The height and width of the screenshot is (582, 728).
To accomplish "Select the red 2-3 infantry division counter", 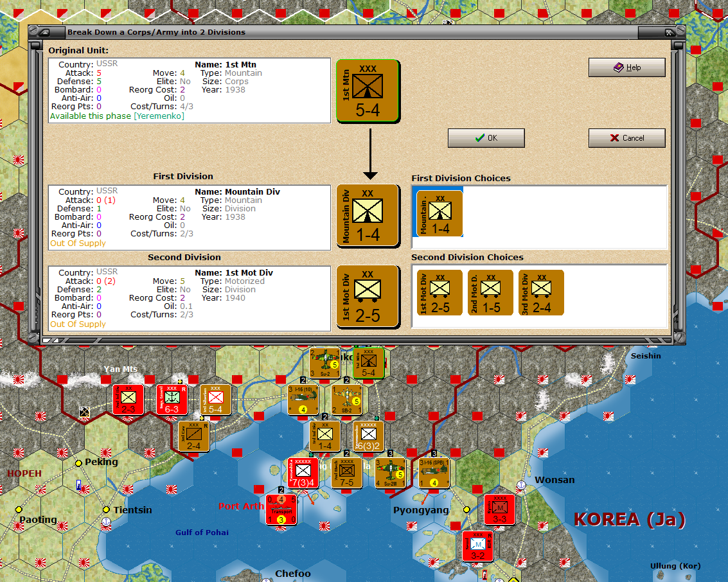I will pyautogui.click(x=128, y=399).
